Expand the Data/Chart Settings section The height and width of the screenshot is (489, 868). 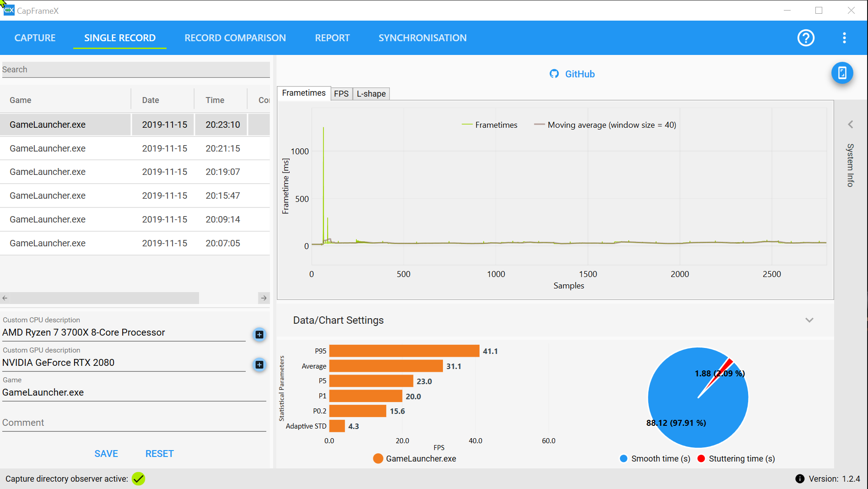pyautogui.click(x=809, y=320)
